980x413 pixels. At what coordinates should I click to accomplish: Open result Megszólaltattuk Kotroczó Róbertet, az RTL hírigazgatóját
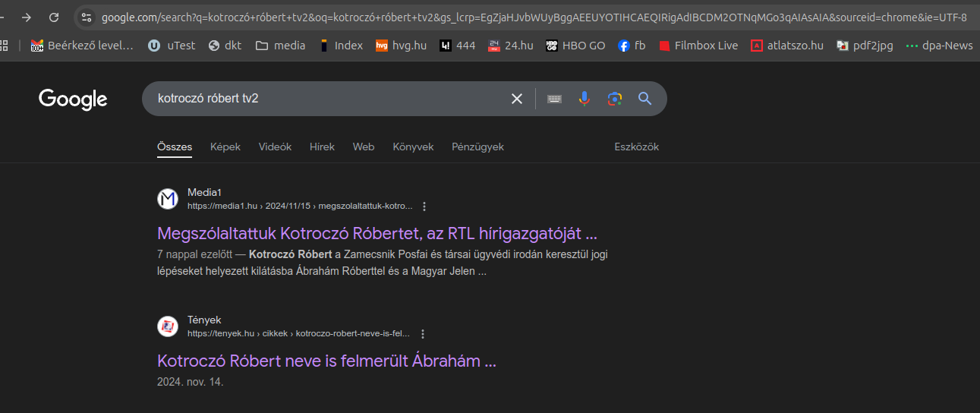tap(377, 233)
